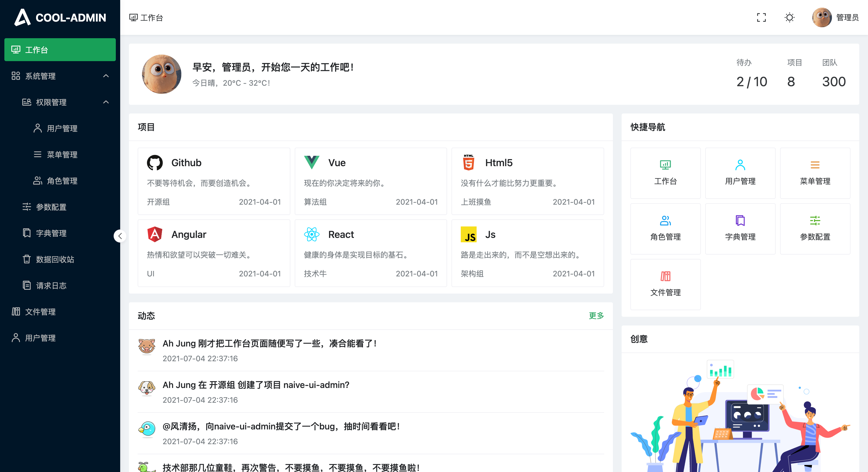Viewport: 868px width, 472px height.
Task: Click the 管理员 avatar in top right
Action: click(822, 17)
